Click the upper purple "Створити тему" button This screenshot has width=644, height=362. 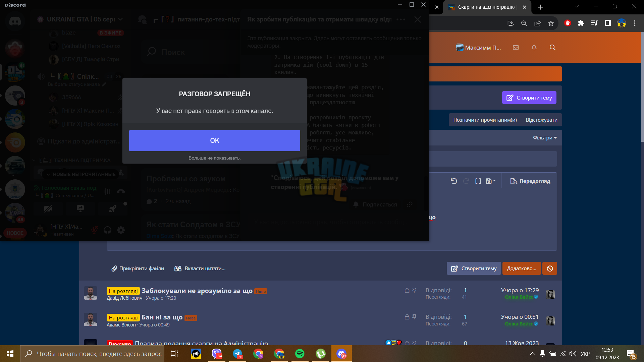tap(529, 98)
